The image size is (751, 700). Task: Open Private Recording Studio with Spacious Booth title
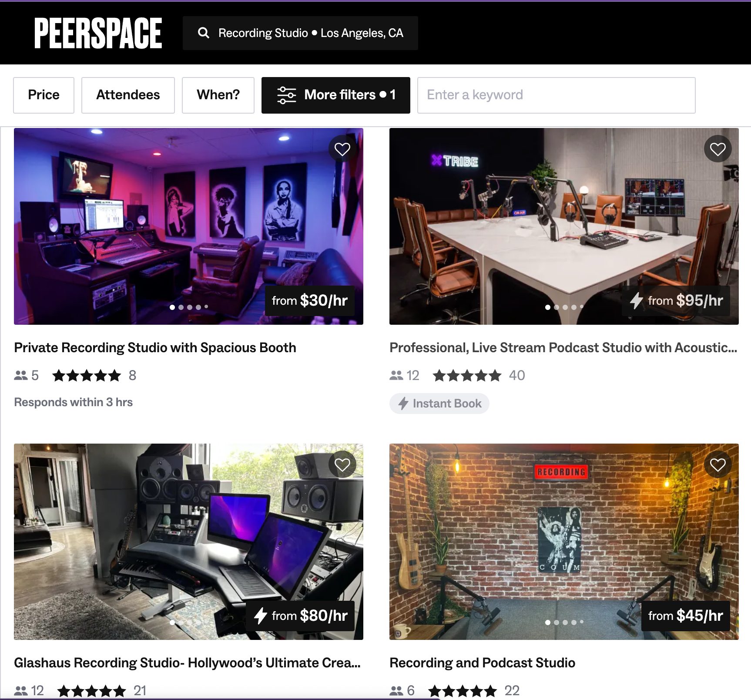155,347
